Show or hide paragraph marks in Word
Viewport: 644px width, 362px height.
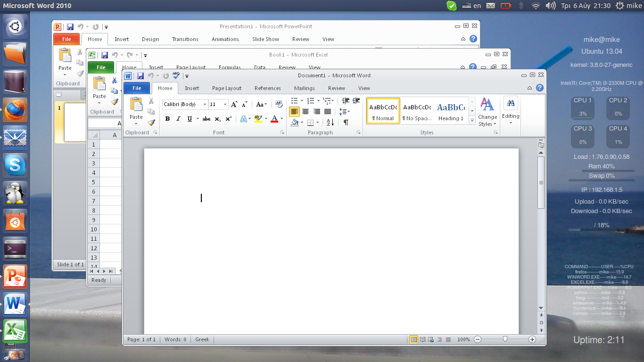point(346,123)
